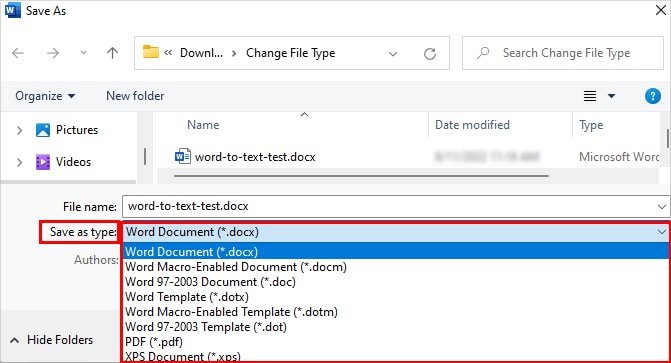Select Pictures in the navigation pane
Screen dimensions: 671x363
(x=77, y=130)
